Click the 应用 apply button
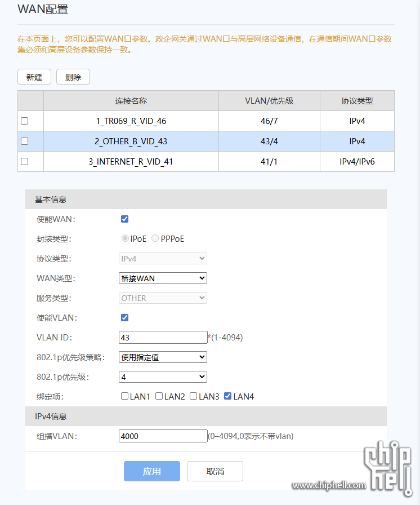420x505 pixels. click(152, 471)
